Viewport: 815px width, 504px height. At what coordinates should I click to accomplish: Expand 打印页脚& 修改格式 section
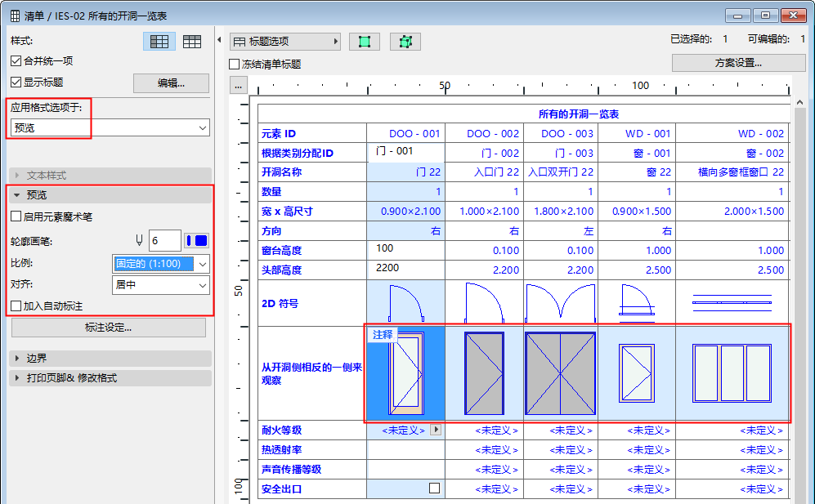tap(110, 377)
